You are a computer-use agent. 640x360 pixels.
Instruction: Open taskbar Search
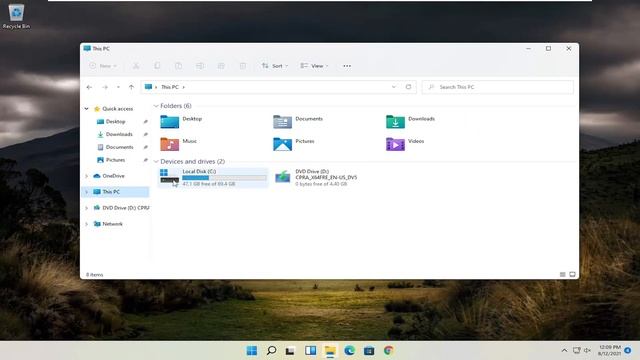pos(271,351)
